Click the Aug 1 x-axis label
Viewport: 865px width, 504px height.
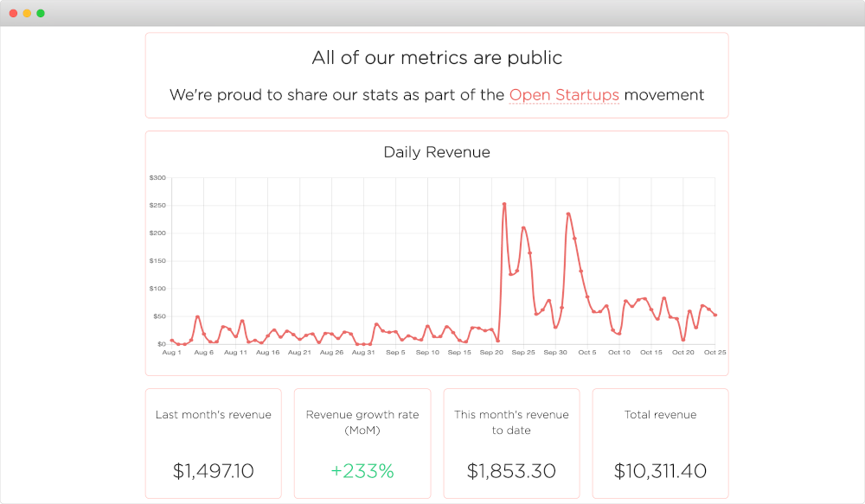pos(171,353)
